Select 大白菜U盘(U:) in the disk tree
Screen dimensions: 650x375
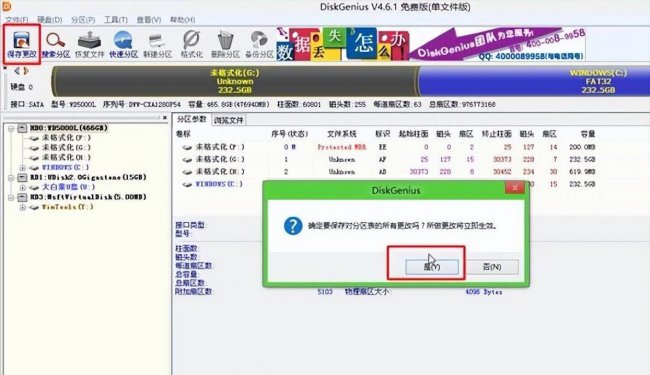[68, 187]
